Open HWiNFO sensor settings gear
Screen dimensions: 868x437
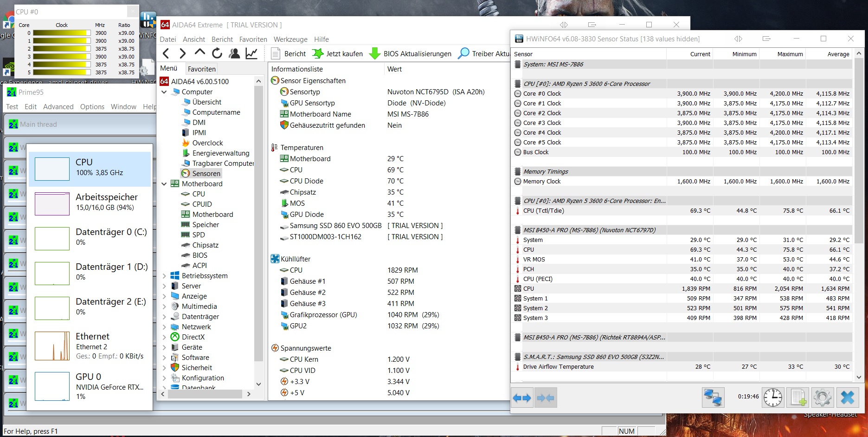(823, 398)
